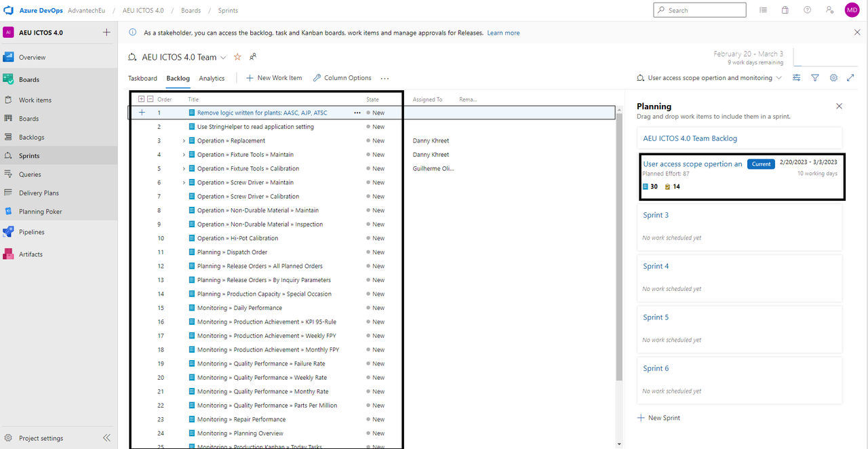Open backlog settings gear icon
The image size is (868, 449).
[833, 78]
